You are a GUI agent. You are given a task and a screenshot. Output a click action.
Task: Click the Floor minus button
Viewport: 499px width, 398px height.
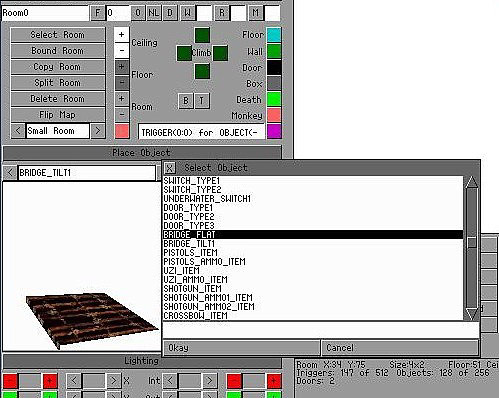(x=122, y=83)
